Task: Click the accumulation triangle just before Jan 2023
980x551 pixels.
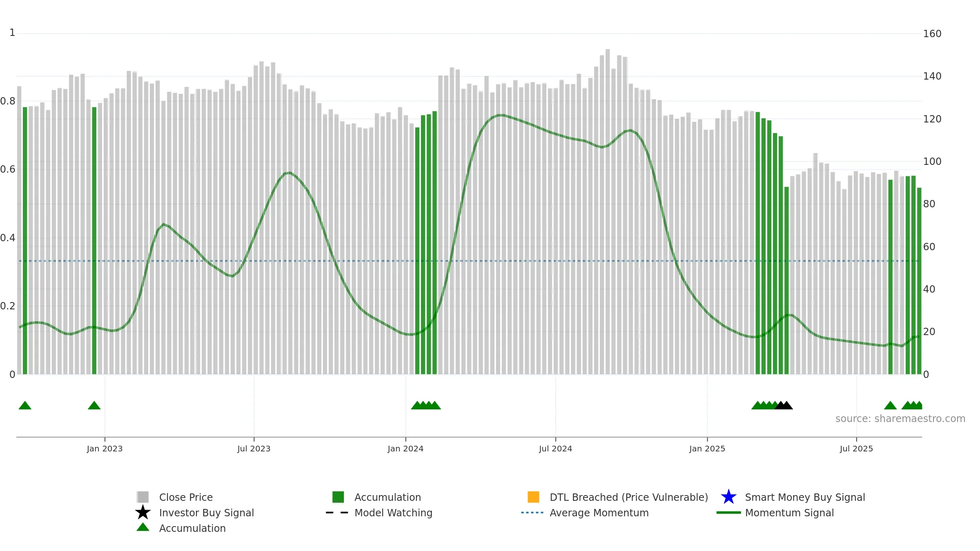Action: pyautogui.click(x=94, y=405)
